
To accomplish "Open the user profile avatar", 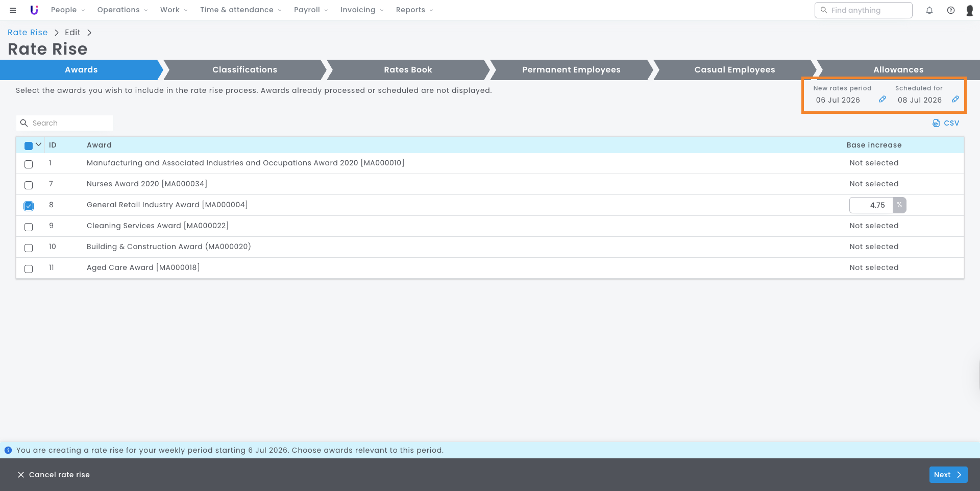I will [x=970, y=10].
